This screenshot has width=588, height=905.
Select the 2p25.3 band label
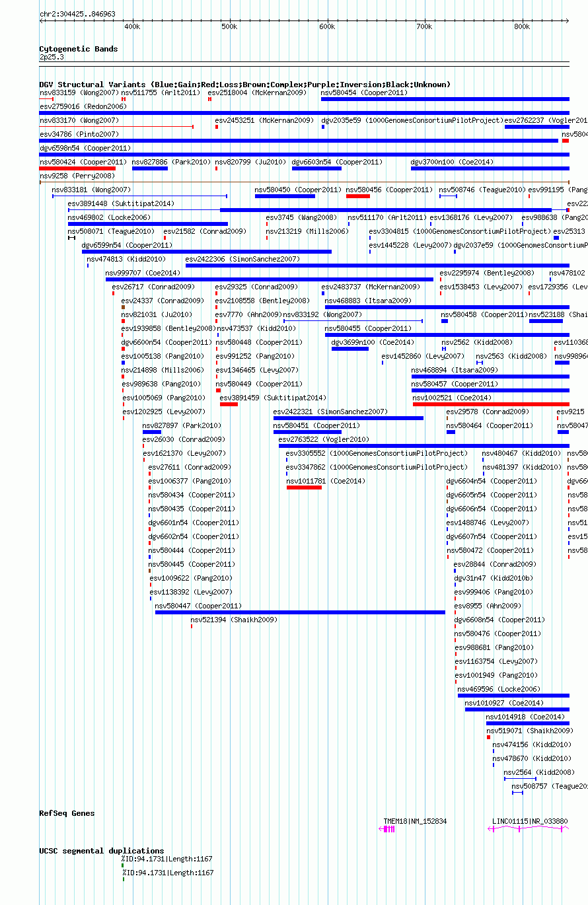52,57
